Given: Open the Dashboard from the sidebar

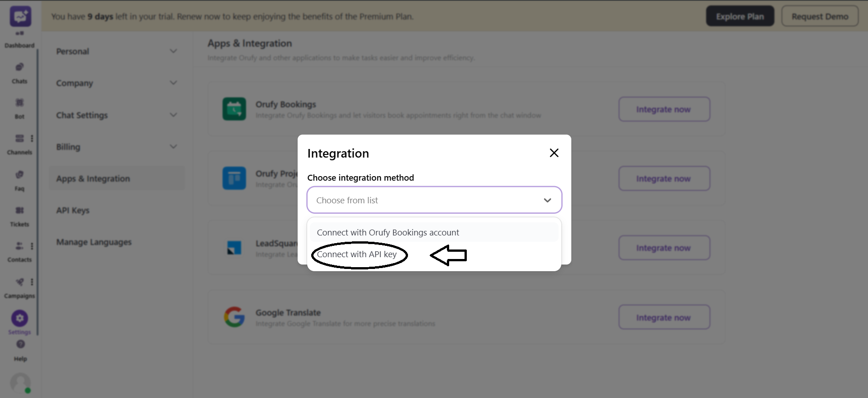Looking at the screenshot, I should (19, 40).
